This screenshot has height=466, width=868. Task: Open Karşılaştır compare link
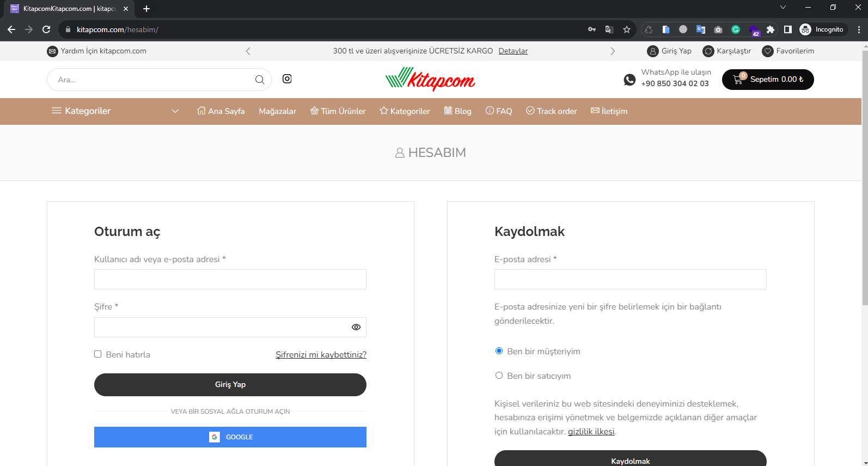pyautogui.click(x=727, y=51)
